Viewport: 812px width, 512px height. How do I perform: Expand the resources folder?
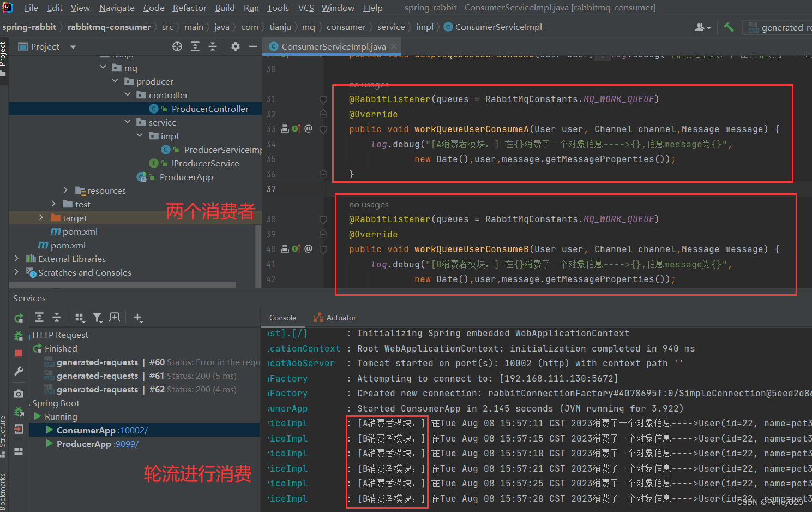click(65, 190)
